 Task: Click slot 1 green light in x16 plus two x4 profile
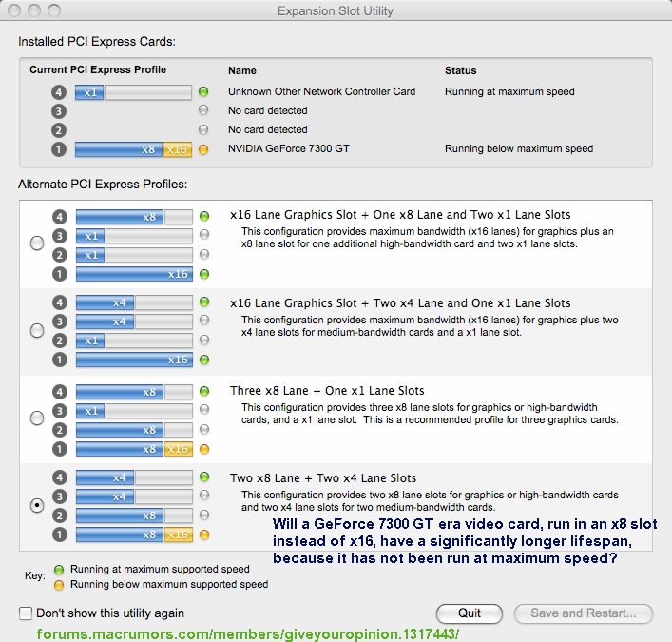204,360
